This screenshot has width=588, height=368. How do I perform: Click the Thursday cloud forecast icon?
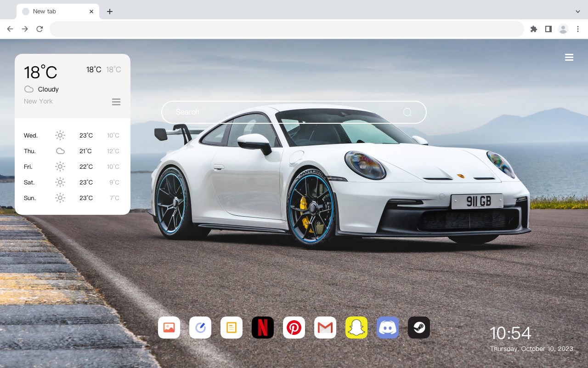coord(60,151)
